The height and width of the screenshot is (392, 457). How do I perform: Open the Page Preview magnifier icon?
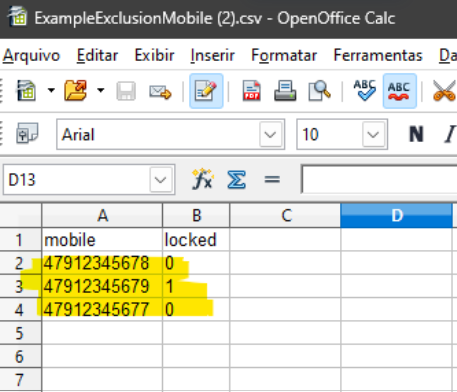click(x=319, y=91)
